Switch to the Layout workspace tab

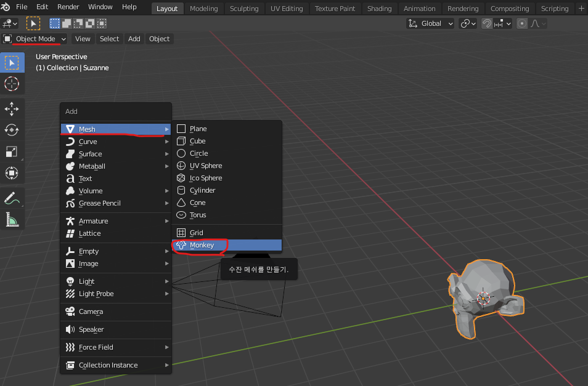click(x=167, y=9)
